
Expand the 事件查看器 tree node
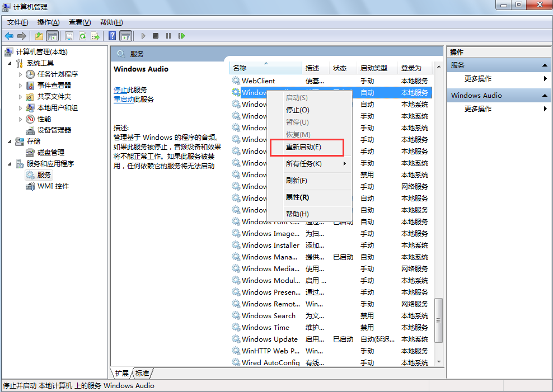tap(21, 86)
